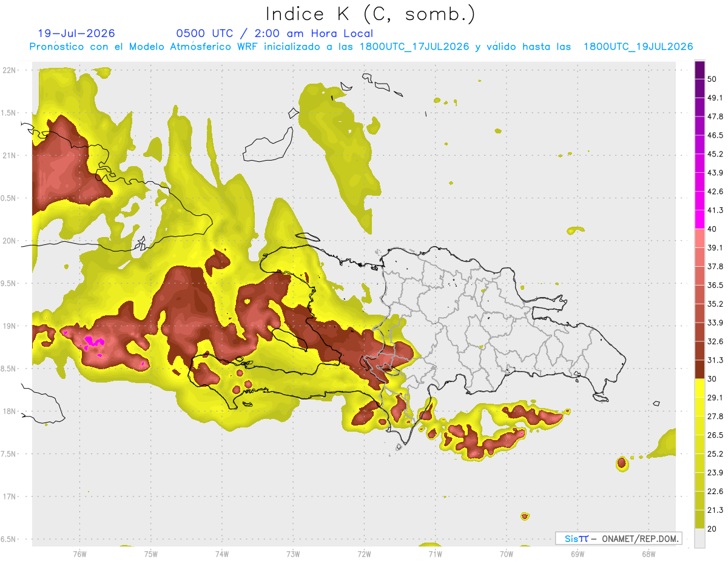The height and width of the screenshot is (562, 728).
Task: Click the "73W" longitude label
Action: coord(293,554)
